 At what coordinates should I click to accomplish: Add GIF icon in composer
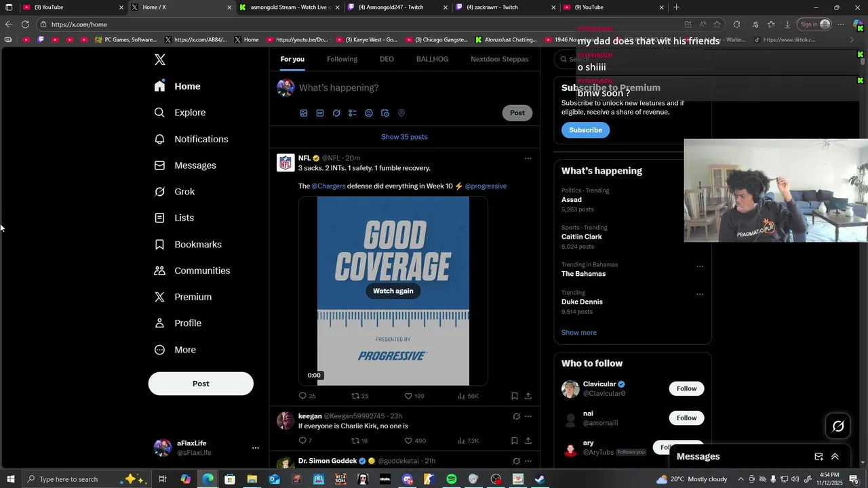320,113
